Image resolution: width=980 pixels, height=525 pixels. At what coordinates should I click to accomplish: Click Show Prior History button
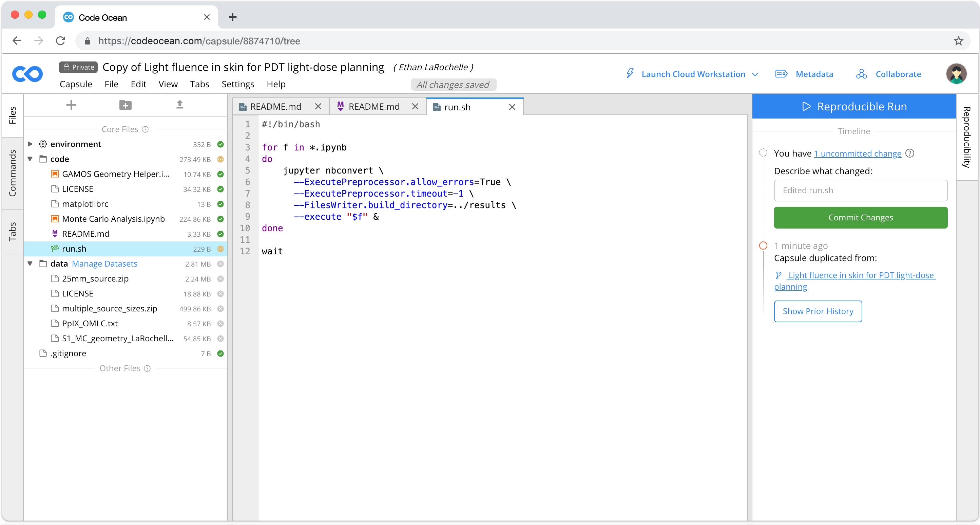818,311
